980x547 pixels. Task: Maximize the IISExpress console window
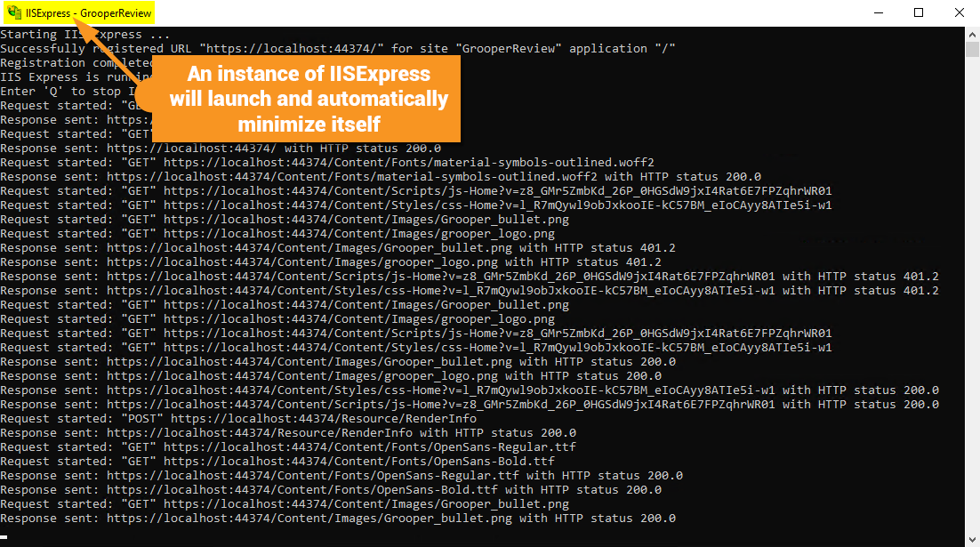pyautogui.click(x=918, y=12)
